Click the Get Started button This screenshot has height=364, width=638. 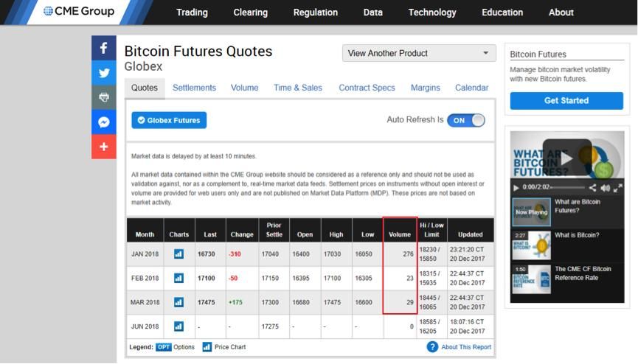point(566,101)
